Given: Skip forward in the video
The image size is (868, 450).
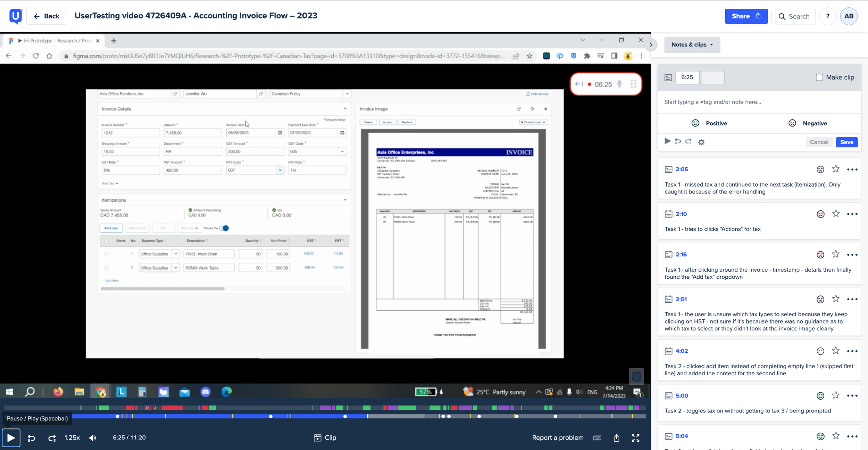Looking at the screenshot, I should 52,438.
